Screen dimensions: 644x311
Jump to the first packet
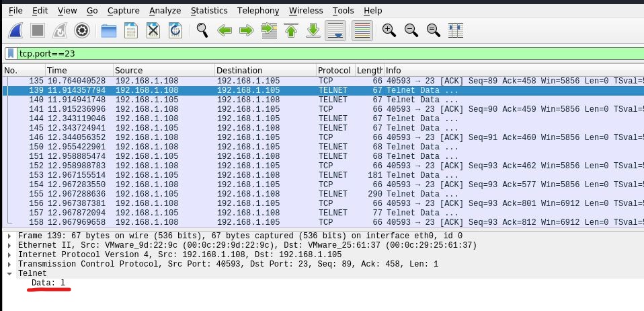coord(291,30)
